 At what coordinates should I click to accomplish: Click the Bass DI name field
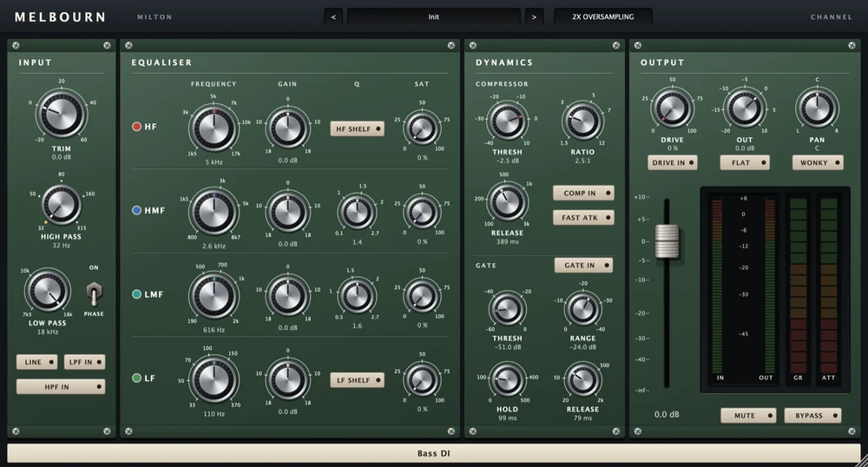pos(433,453)
